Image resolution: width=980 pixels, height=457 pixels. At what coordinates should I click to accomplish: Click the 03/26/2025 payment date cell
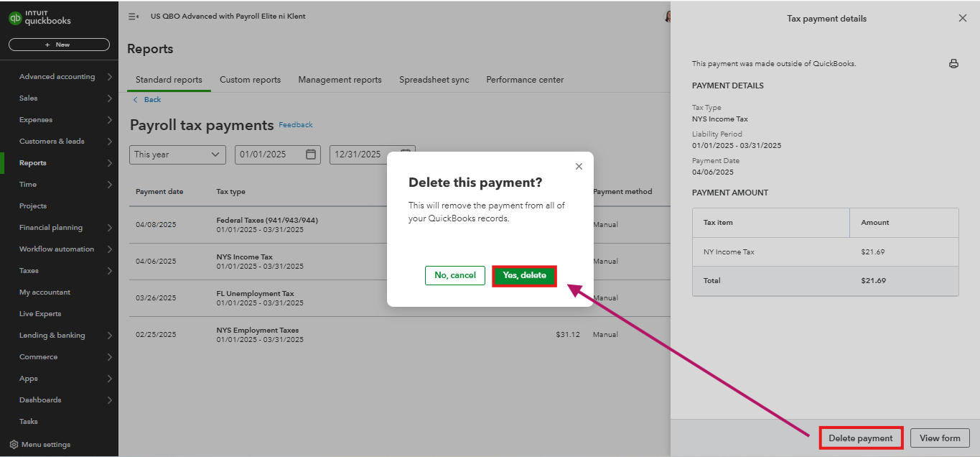point(156,298)
